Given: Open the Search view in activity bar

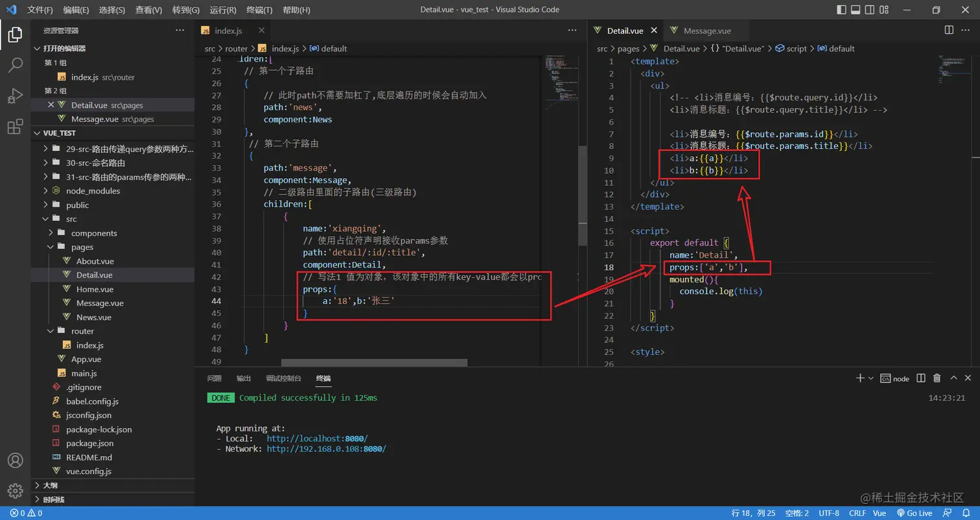Looking at the screenshot, I should coord(15,65).
